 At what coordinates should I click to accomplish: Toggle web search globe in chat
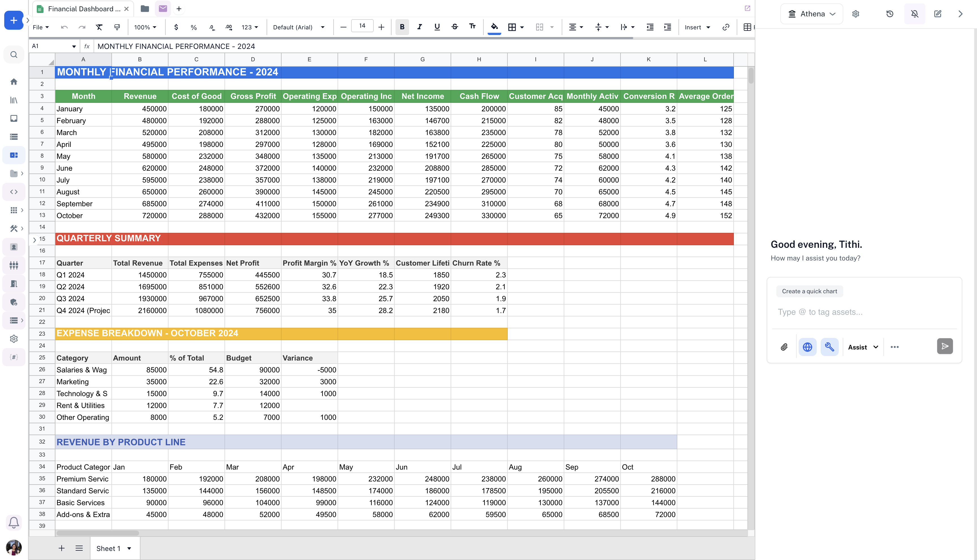(807, 347)
